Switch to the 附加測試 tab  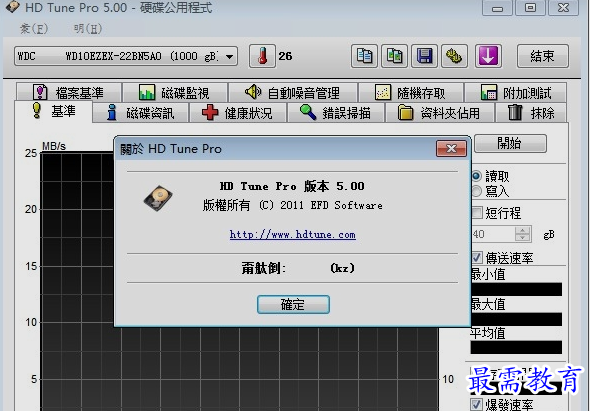pyautogui.click(x=516, y=93)
